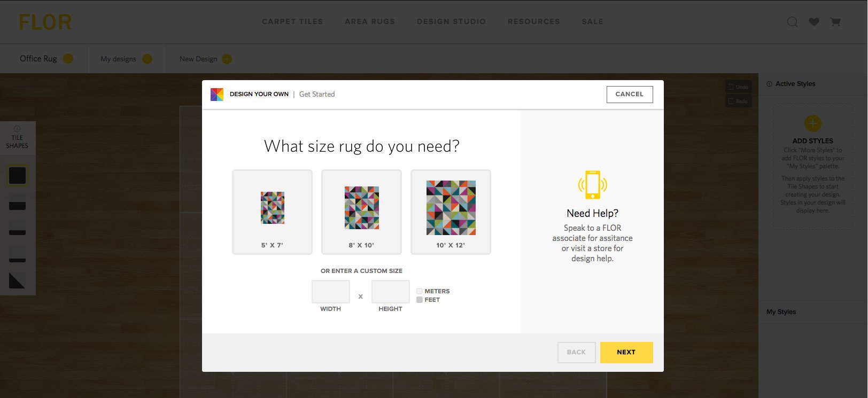868x398 pixels.
Task: Select the Meters unit checkbox
Action: coord(420,291)
